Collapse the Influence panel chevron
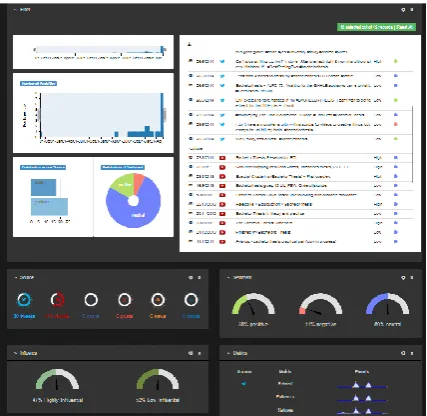 (15, 353)
